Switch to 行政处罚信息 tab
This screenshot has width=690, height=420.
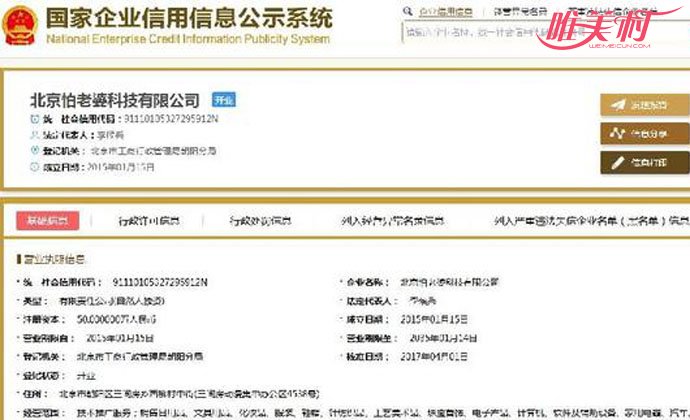pos(261,221)
